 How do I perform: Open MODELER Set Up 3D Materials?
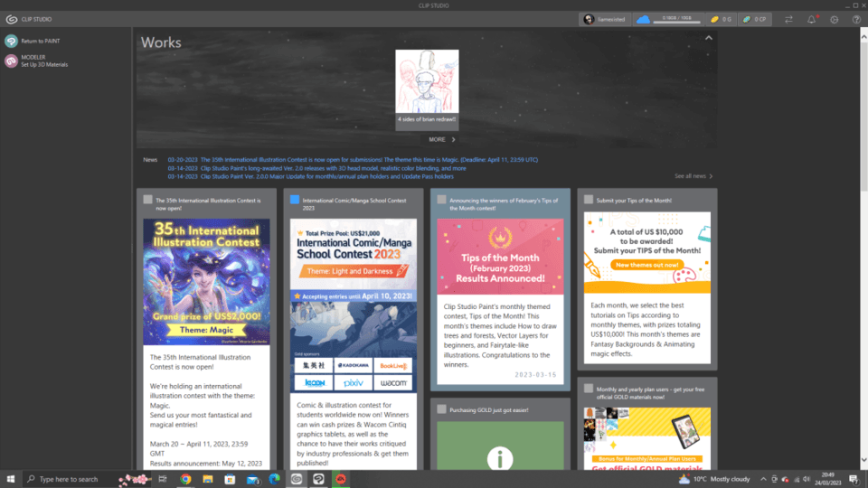point(36,61)
